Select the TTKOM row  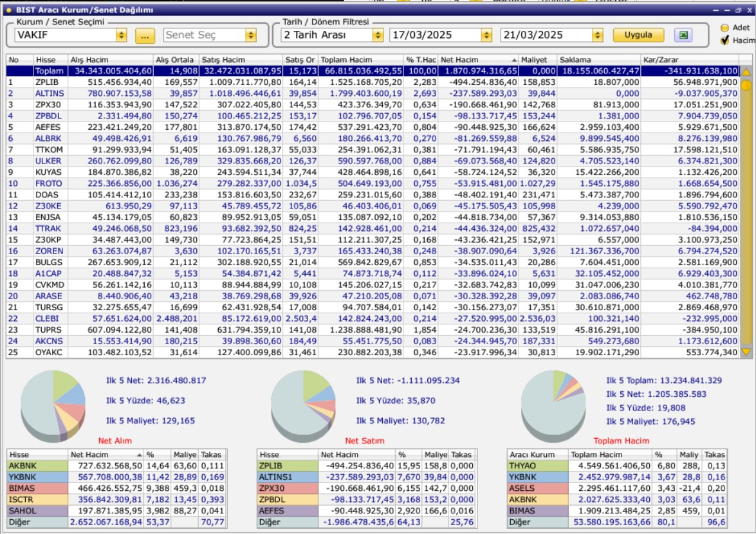[x=373, y=150]
